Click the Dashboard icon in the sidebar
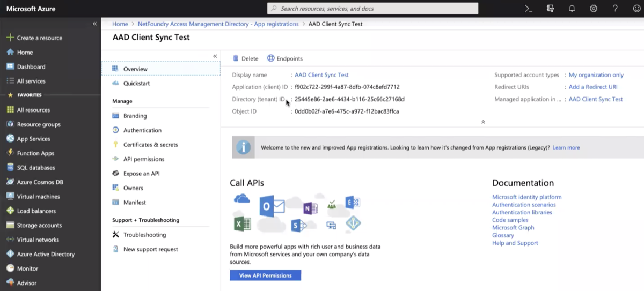644x291 pixels. [x=10, y=67]
